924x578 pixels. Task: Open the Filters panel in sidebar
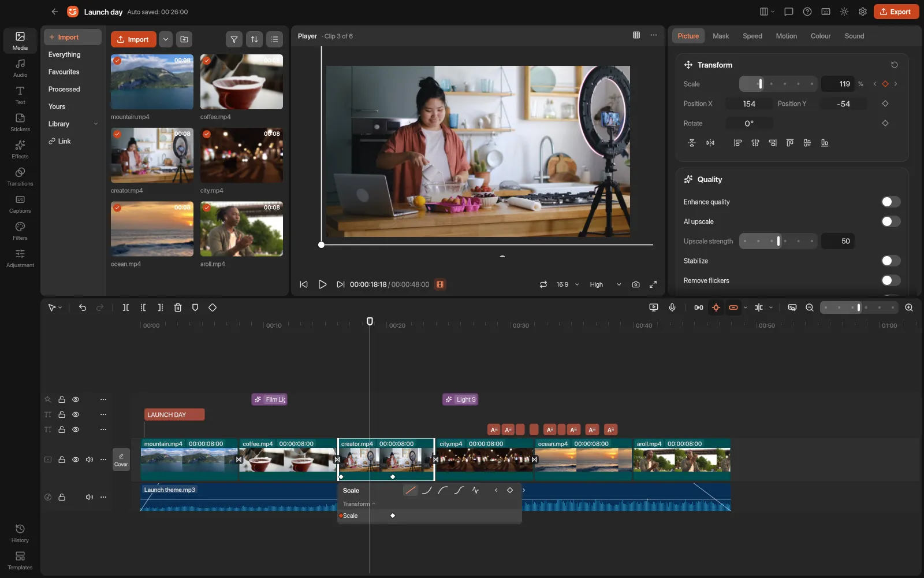click(20, 231)
